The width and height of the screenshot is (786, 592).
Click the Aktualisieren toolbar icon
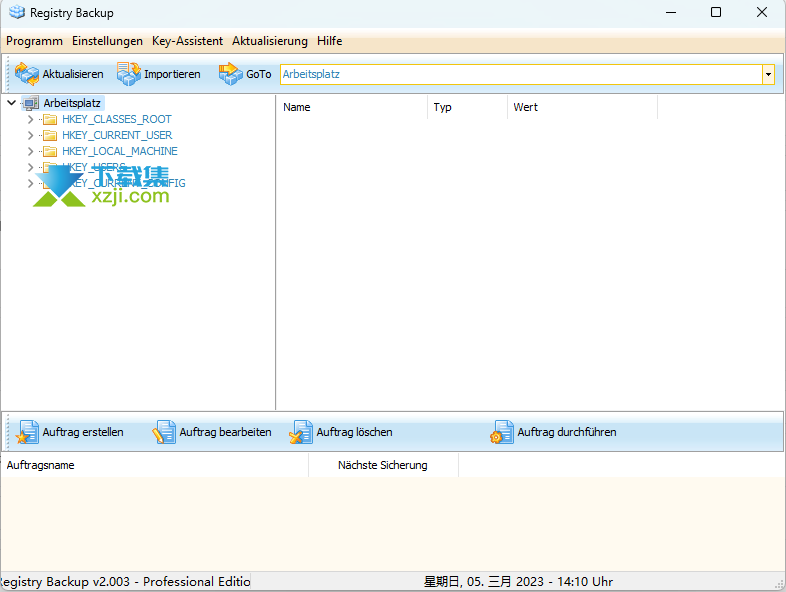pyautogui.click(x=27, y=74)
